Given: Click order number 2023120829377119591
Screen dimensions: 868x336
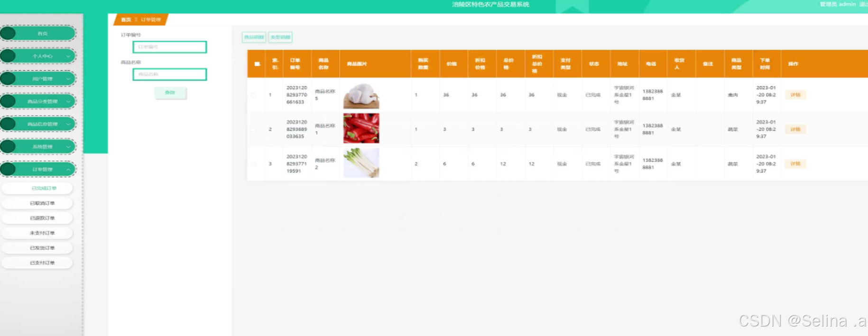Looking at the screenshot, I should coord(297,164).
